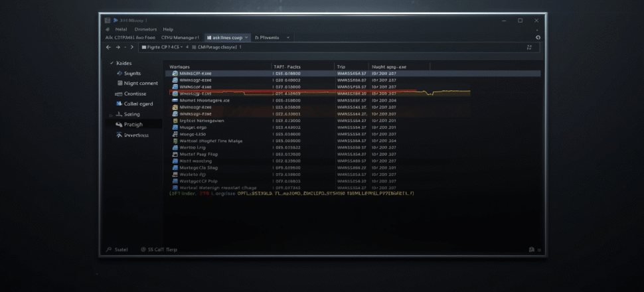Click the Invectioss sidebar icon
Screen dimensions: 644x292
pos(119,135)
